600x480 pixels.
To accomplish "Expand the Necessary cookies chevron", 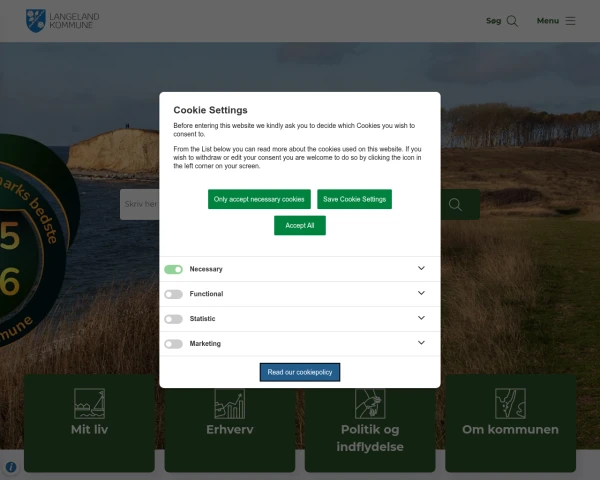I will [x=421, y=269].
